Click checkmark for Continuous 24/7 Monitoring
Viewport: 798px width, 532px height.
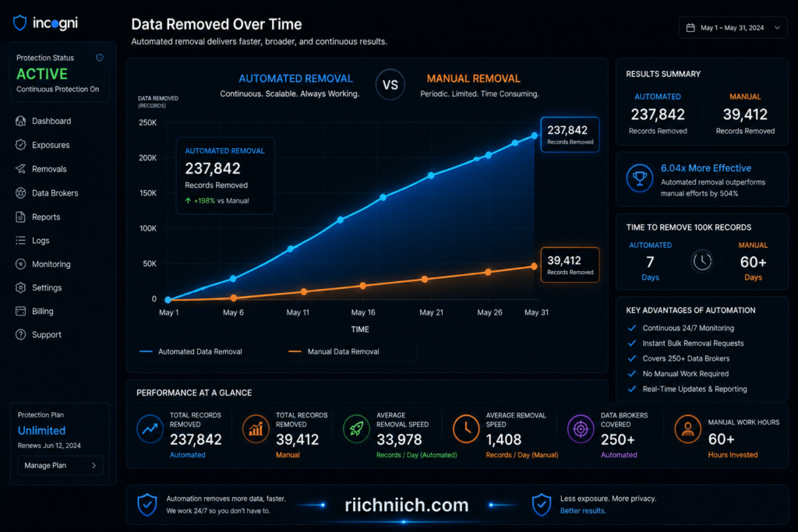click(x=631, y=328)
